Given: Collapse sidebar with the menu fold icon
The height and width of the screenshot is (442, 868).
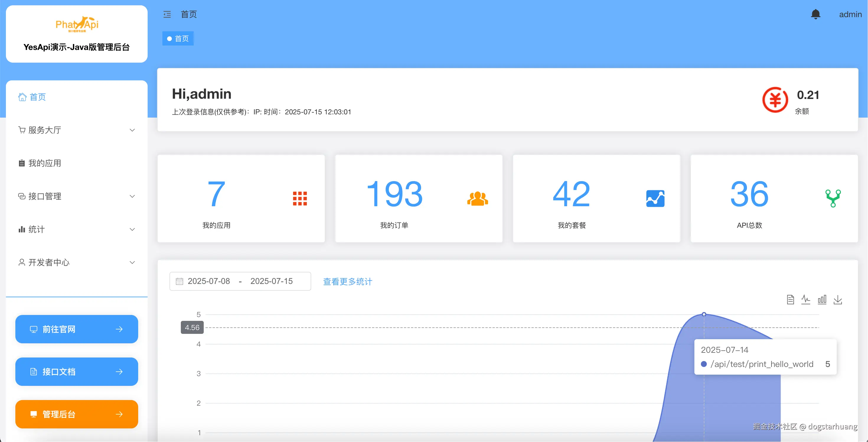Looking at the screenshot, I should [167, 14].
